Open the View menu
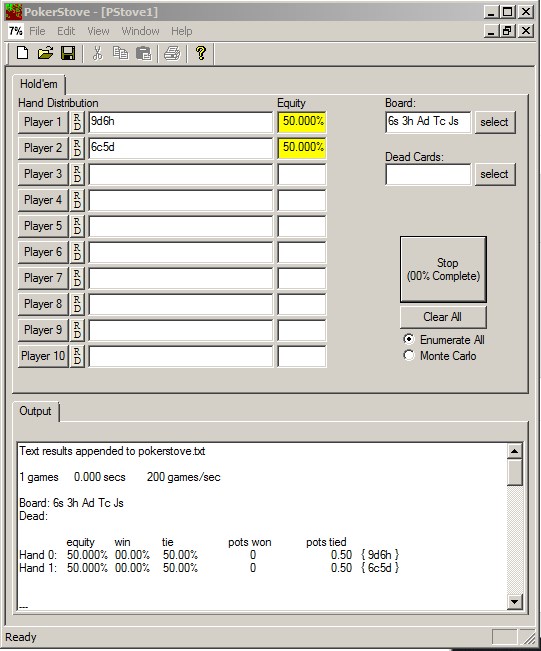 [x=98, y=31]
